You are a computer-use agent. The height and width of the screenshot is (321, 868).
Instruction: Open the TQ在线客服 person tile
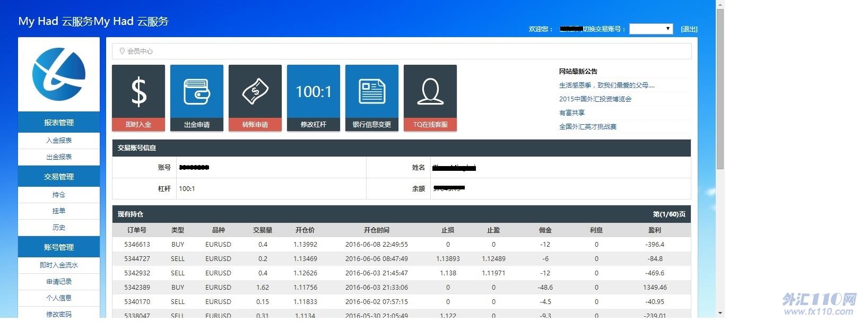pyautogui.click(x=430, y=98)
